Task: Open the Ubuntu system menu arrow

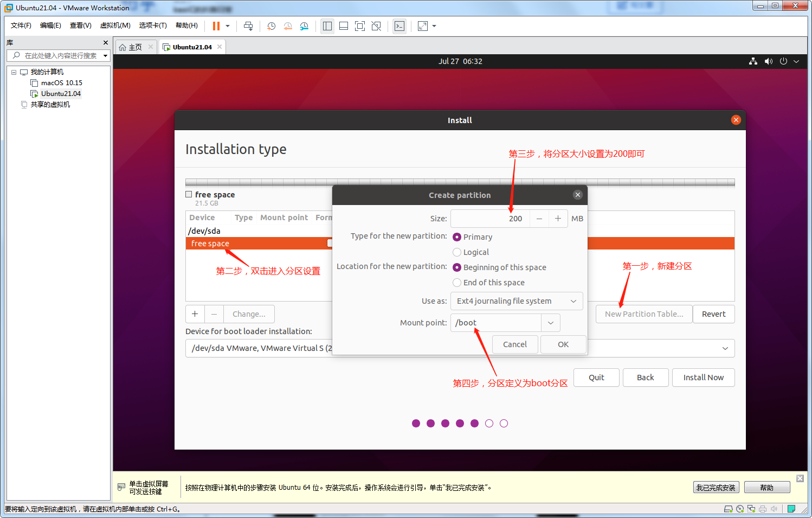Action: pyautogui.click(x=796, y=61)
